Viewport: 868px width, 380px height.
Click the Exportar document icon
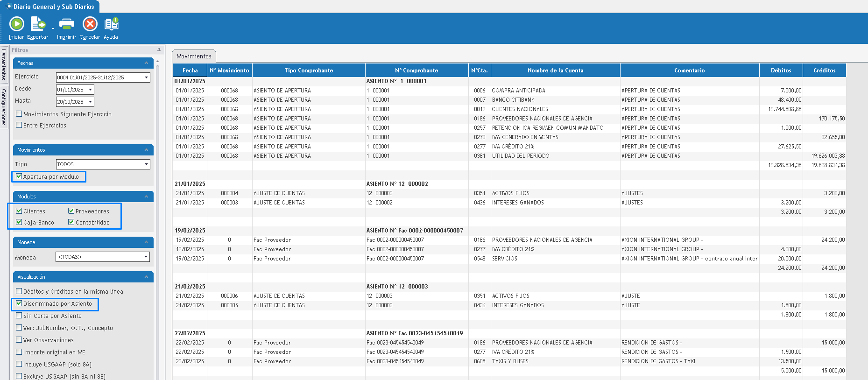(38, 24)
